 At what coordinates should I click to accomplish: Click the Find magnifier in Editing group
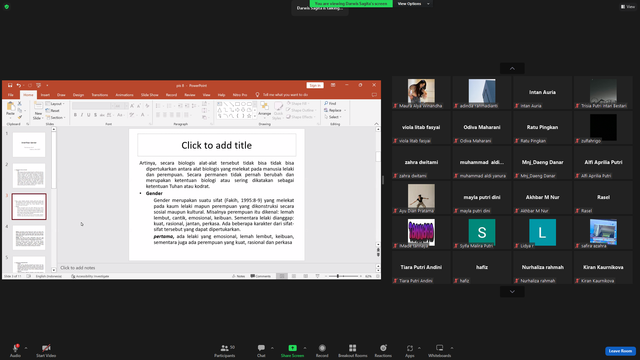tap(326, 104)
